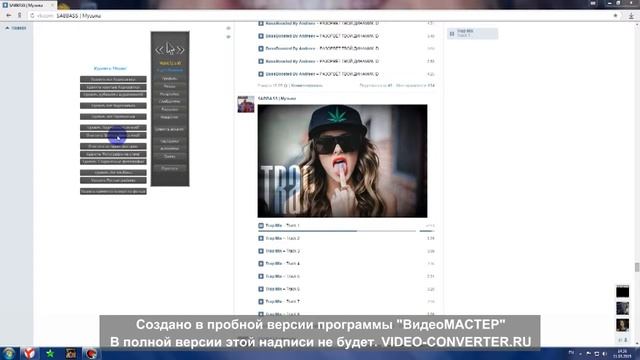Screen dimensions: 640x360
Task: Seek in the Track 1 progress bar
Action: (337, 231)
